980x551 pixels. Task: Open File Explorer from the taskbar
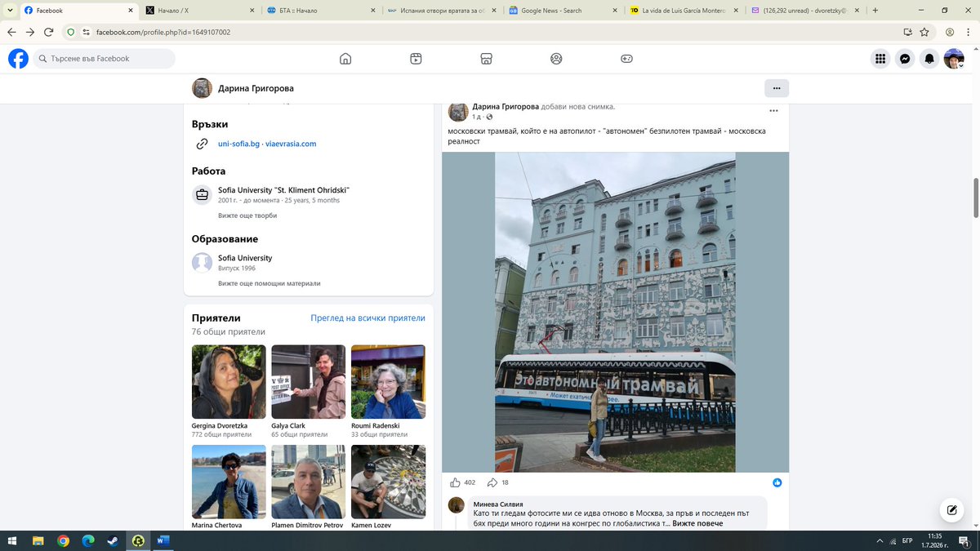[38, 540]
